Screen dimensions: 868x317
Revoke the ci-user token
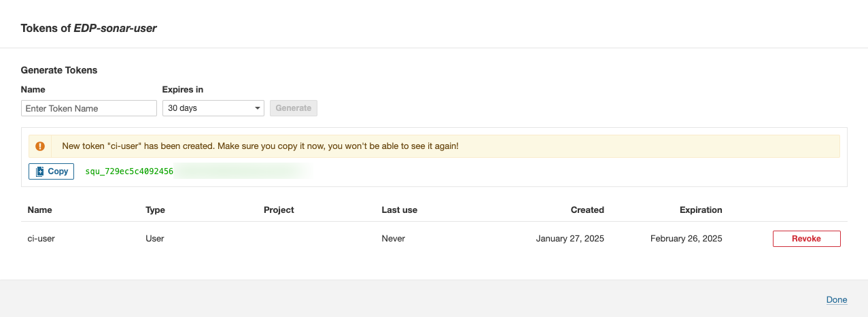point(807,239)
